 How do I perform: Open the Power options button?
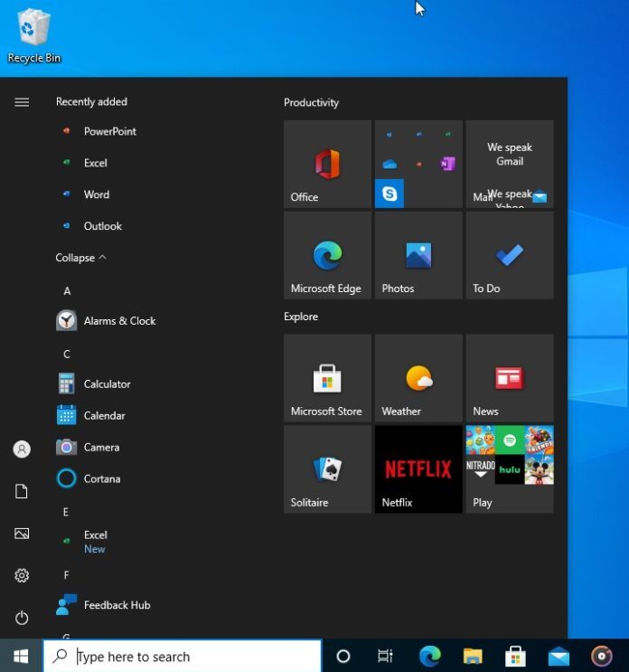(x=22, y=618)
